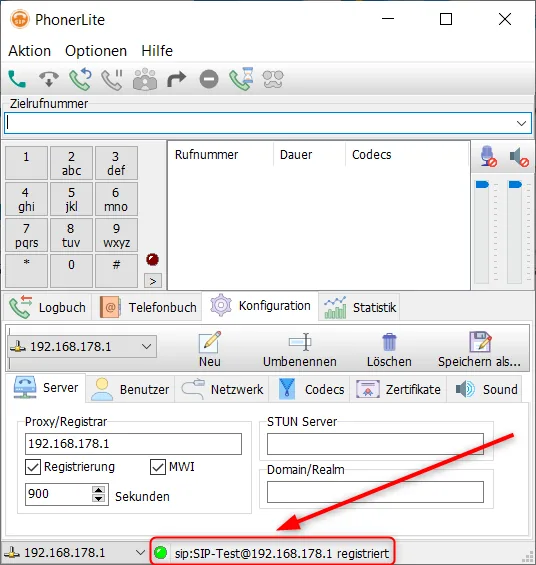Click the hang up phone icon

pos(49,79)
